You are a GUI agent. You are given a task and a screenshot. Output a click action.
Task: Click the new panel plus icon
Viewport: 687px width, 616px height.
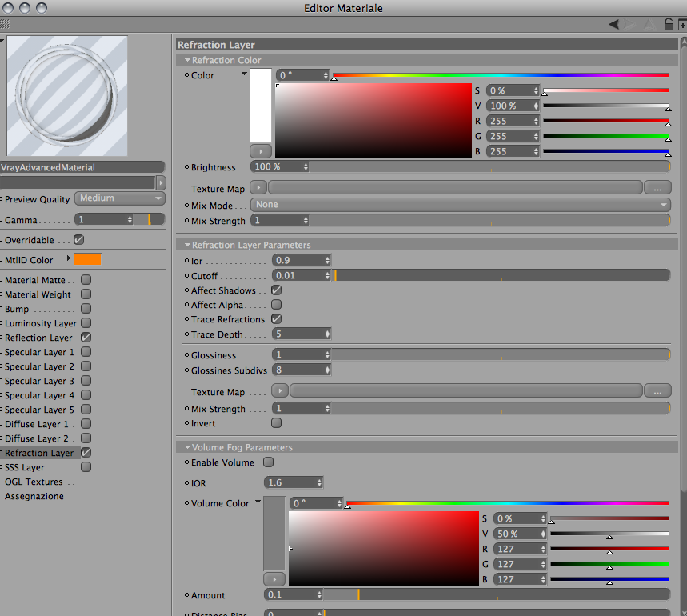(683, 25)
